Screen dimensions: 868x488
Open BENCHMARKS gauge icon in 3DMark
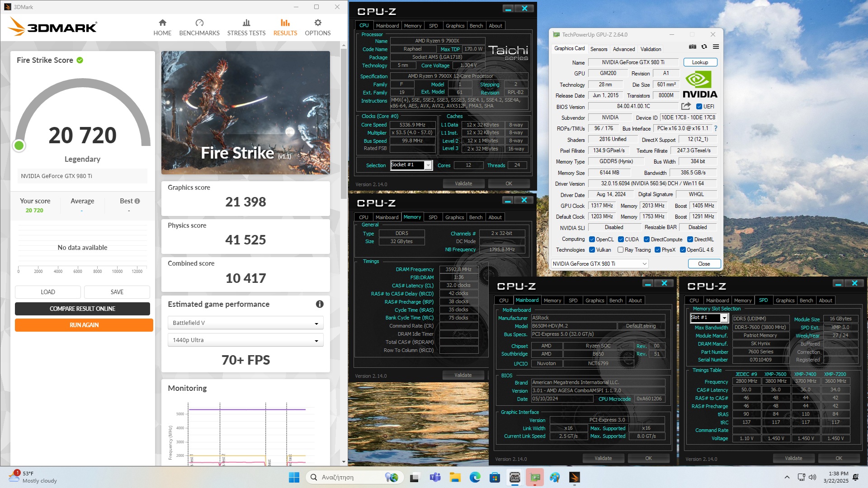(199, 23)
